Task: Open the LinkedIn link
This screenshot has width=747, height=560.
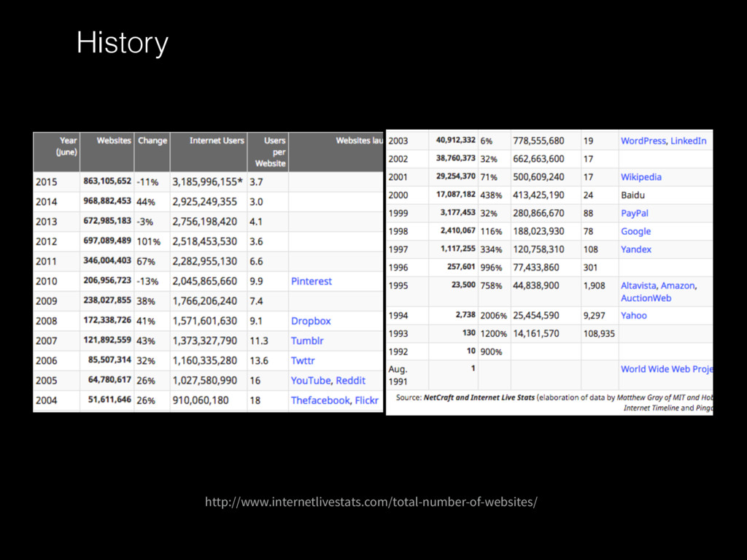Action: pyautogui.click(x=689, y=141)
